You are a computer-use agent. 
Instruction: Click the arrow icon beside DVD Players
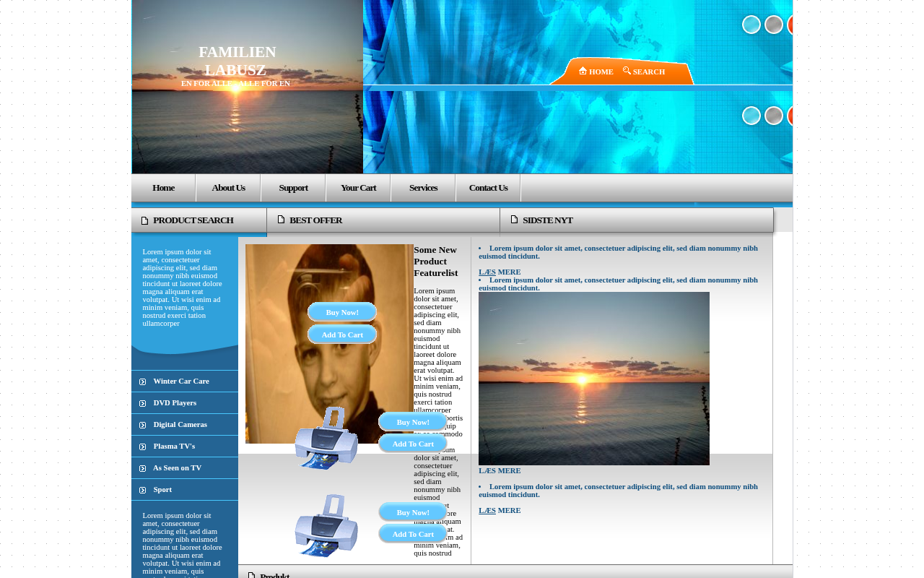pos(143,403)
